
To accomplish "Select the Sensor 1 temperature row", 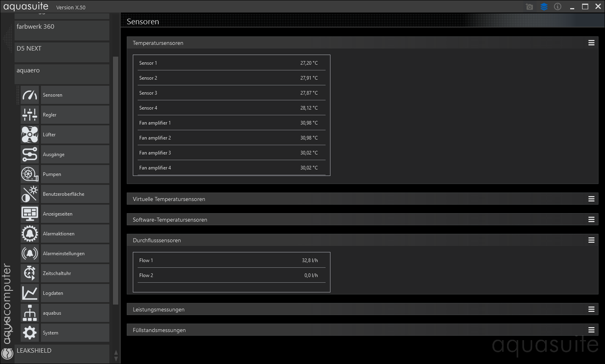I will [x=232, y=63].
